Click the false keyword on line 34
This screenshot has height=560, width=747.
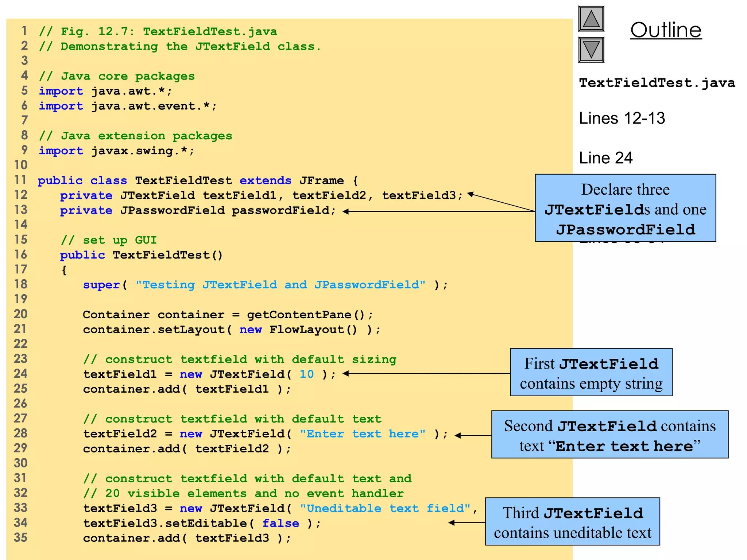pyautogui.click(x=280, y=523)
